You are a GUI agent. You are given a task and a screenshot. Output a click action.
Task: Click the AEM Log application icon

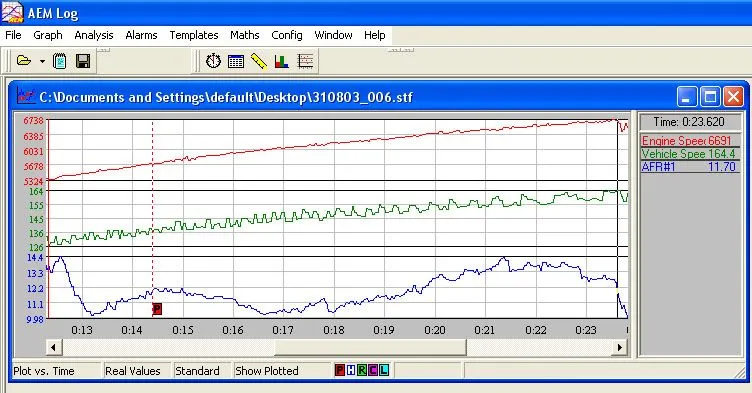point(12,12)
